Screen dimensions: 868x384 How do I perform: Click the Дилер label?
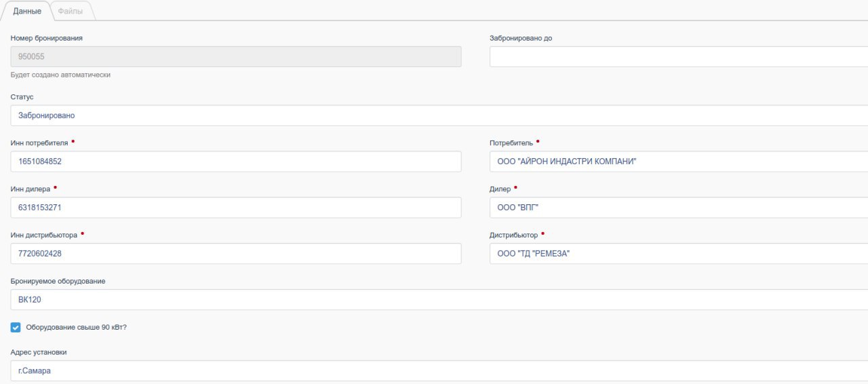click(500, 189)
